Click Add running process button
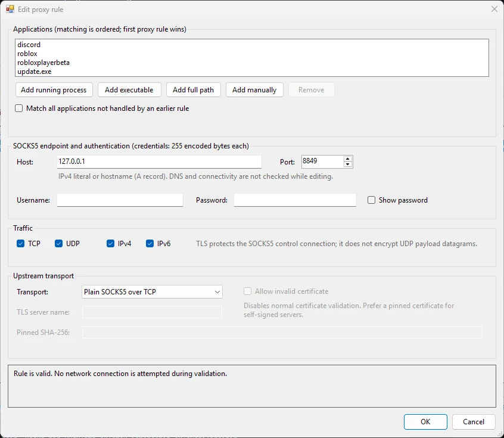 (x=54, y=90)
